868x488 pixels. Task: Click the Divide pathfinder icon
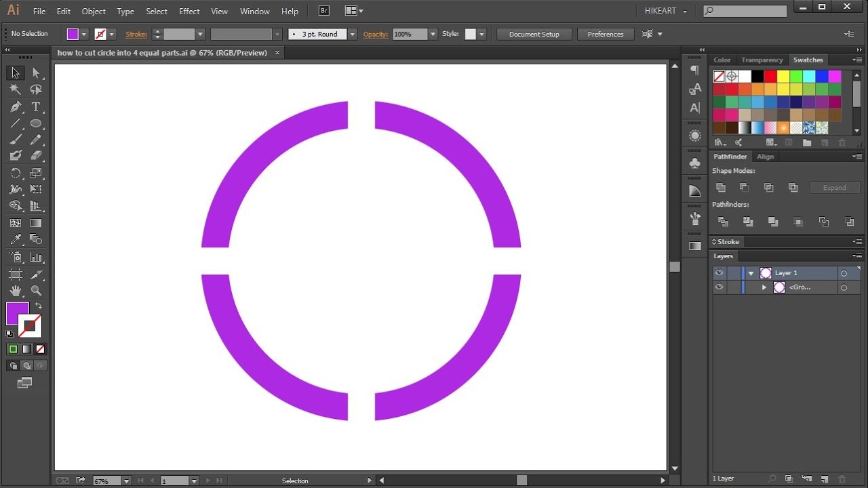(723, 222)
